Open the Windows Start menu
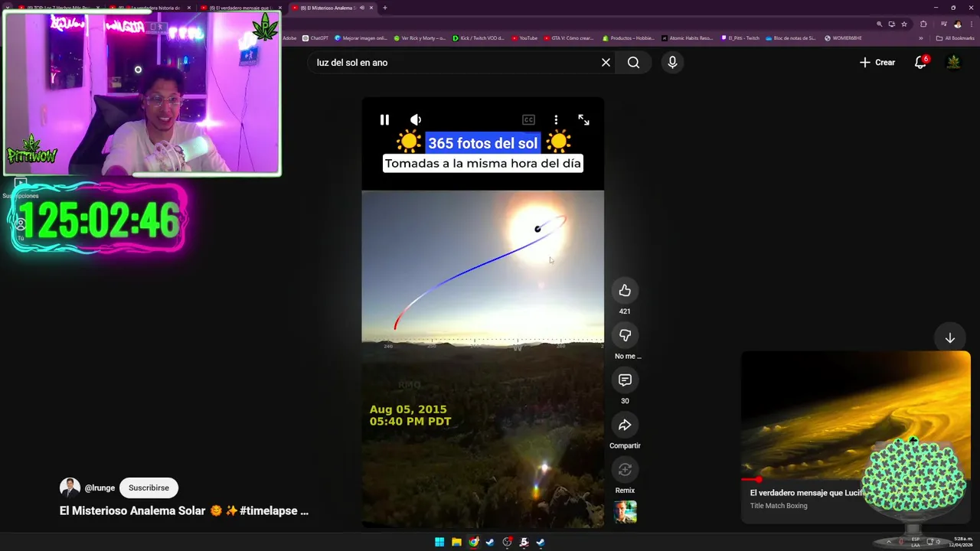 coord(439,542)
